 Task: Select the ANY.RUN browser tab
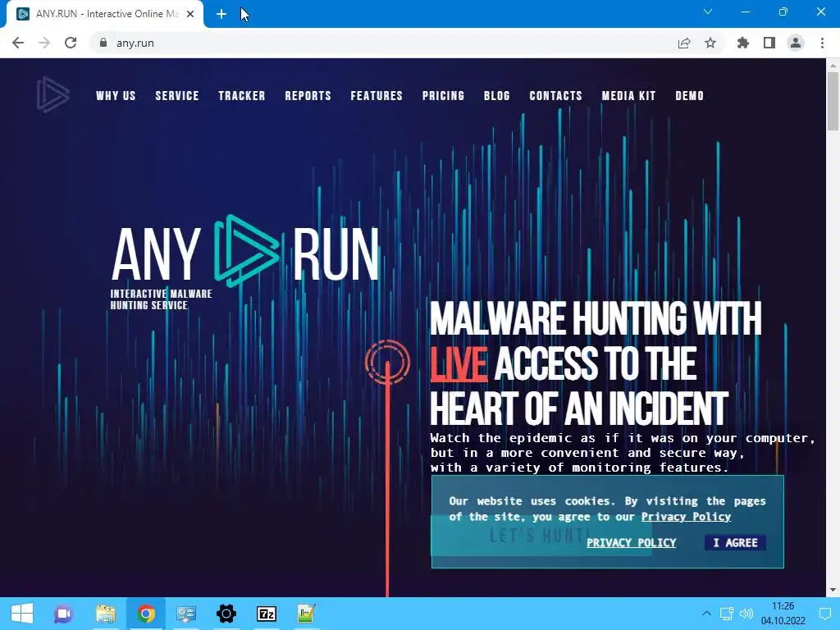point(105,14)
